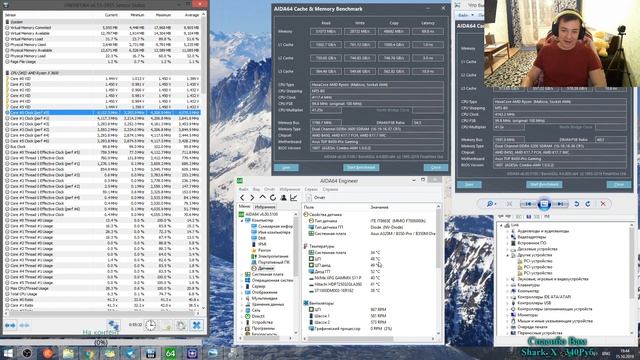Expand Системная плата node in AIDA64 tree
This screenshot has height=360, width=640.
coord(242,274)
